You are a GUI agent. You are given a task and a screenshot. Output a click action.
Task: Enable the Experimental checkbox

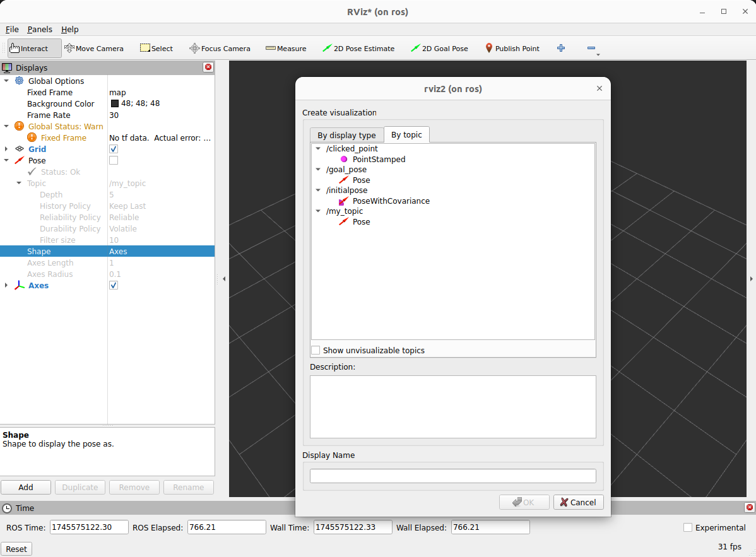pyautogui.click(x=688, y=527)
